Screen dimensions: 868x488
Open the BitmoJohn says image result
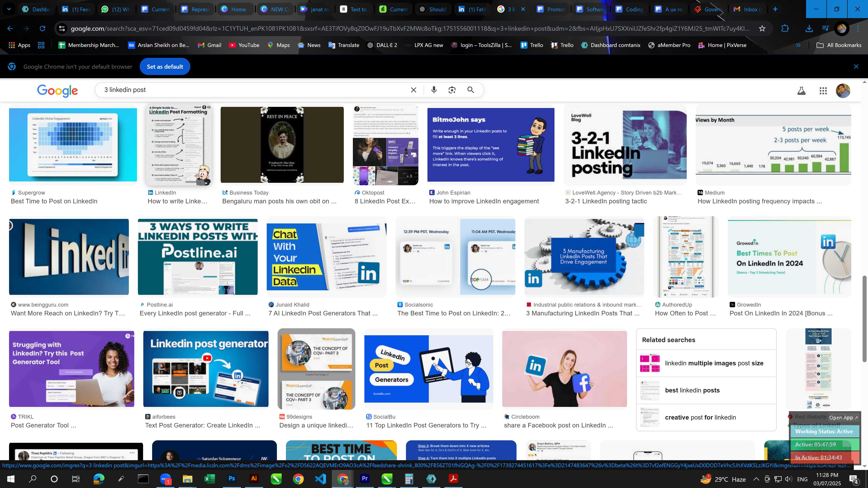tap(491, 145)
